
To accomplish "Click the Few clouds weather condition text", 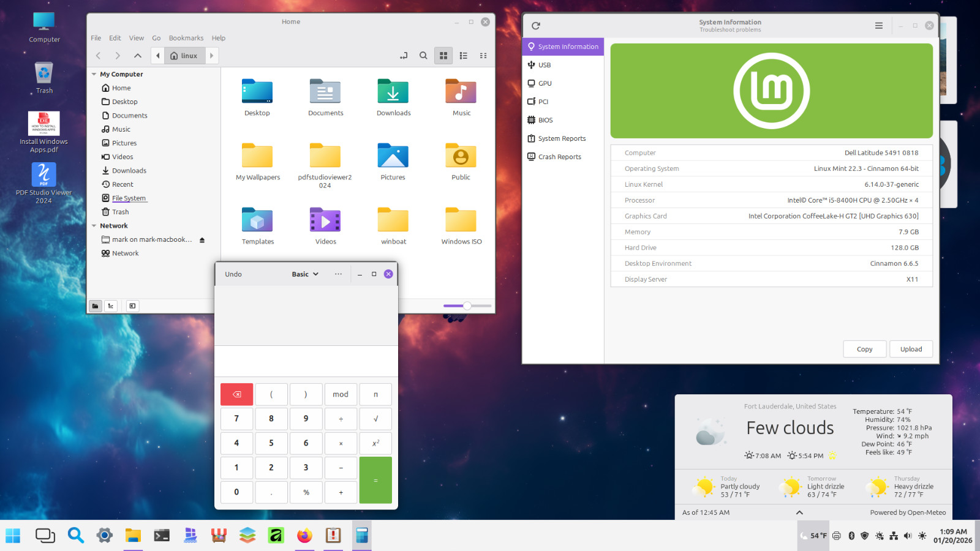I will (790, 428).
